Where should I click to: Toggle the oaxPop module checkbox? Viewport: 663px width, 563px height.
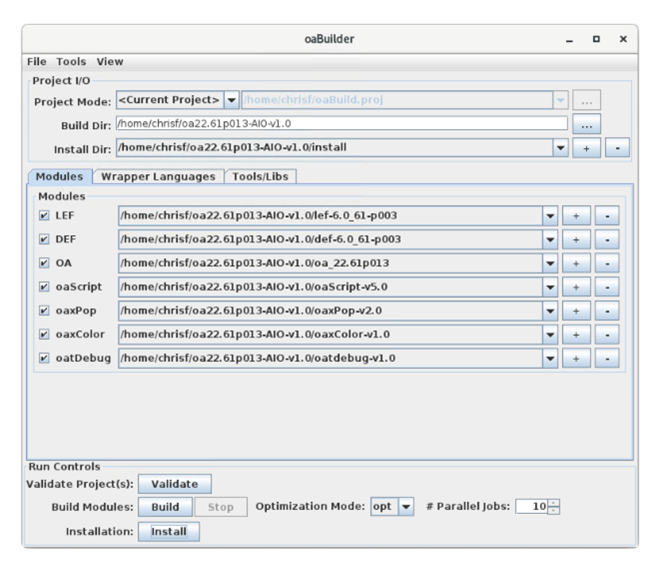pos(44,311)
